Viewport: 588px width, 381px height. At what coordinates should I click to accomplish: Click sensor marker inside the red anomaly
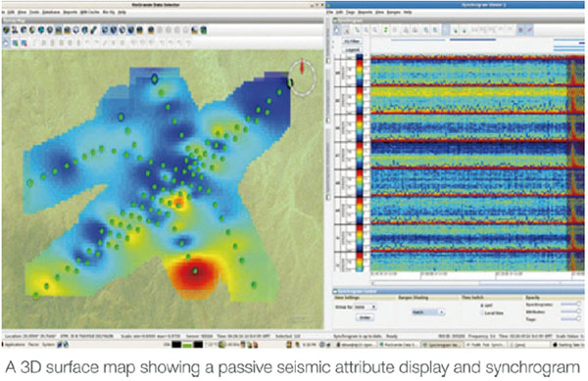pyautogui.click(x=195, y=270)
